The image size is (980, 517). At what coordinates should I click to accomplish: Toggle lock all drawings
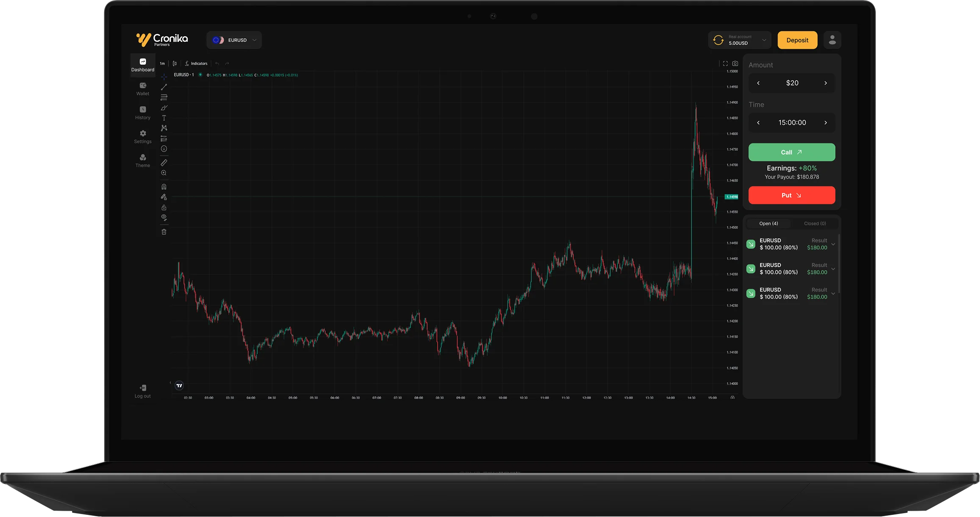tap(164, 207)
